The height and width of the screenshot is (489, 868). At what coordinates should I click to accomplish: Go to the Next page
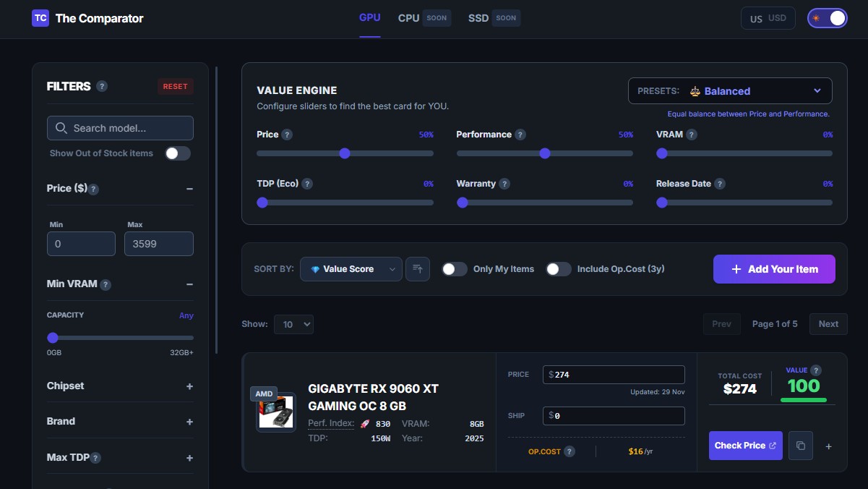click(828, 324)
